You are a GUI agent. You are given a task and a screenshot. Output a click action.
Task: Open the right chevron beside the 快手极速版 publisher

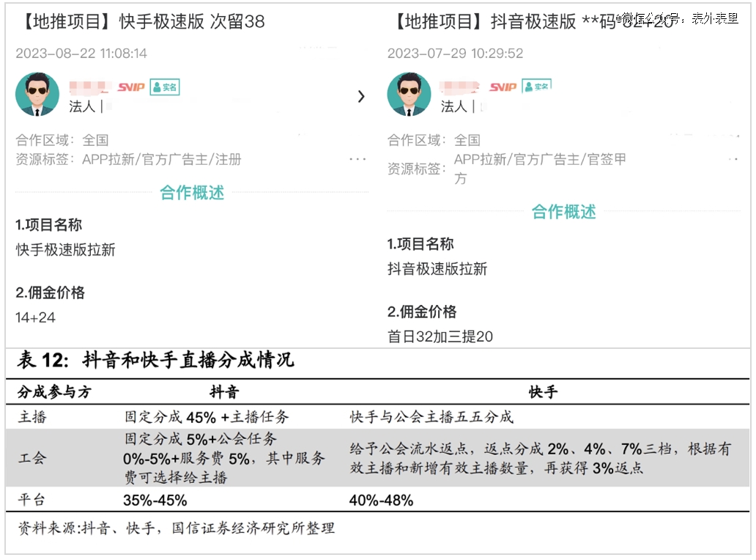361,97
